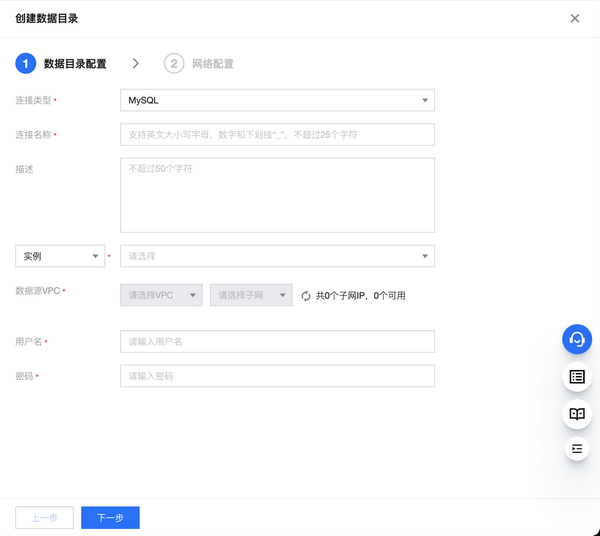Refresh subnet IP count icon
600x536 pixels.
[306, 296]
